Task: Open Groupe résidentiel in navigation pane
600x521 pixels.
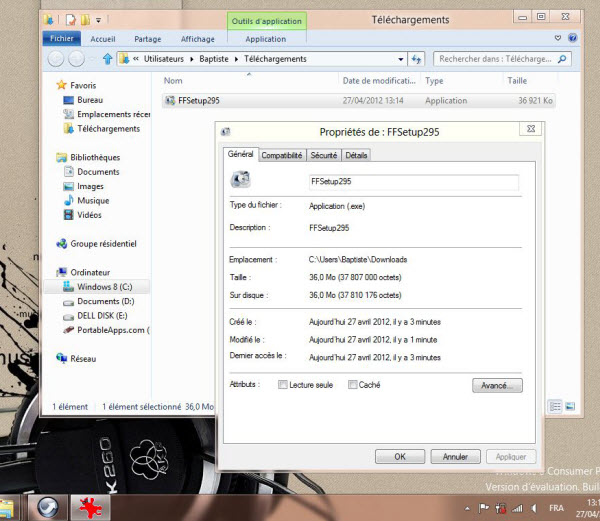Action: coord(103,243)
